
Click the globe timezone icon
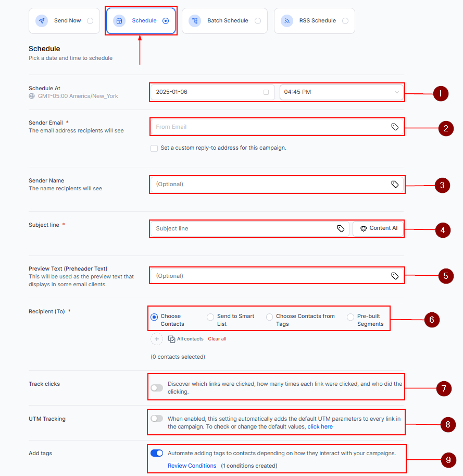pos(32,96)
